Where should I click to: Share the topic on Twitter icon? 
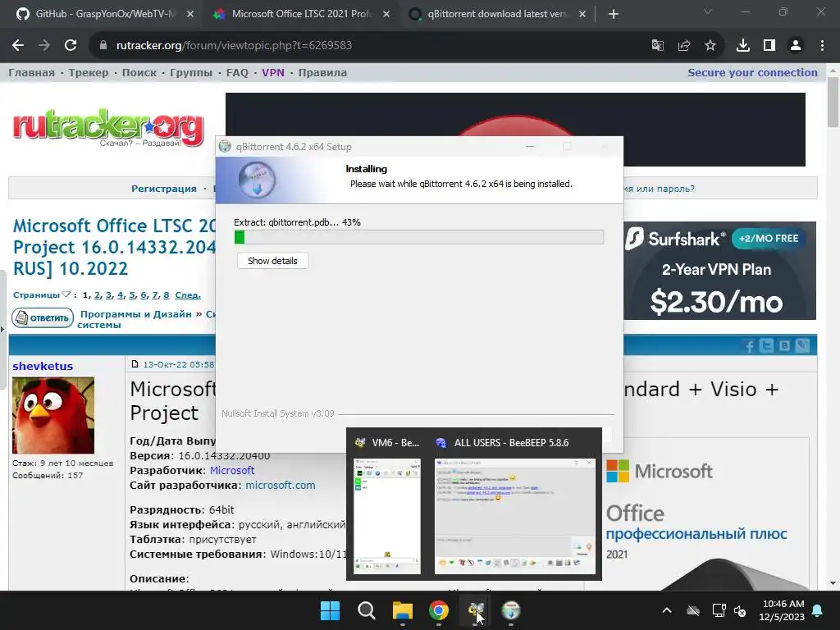pos(767,346)
